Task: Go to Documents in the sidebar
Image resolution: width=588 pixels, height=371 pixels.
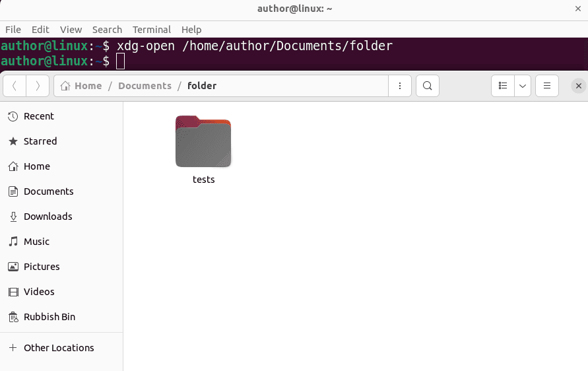Action: [x=61, y=191]
